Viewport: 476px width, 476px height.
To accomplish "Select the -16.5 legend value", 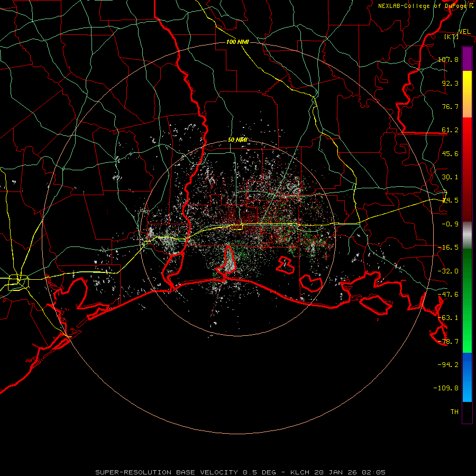I will [448, 248].
